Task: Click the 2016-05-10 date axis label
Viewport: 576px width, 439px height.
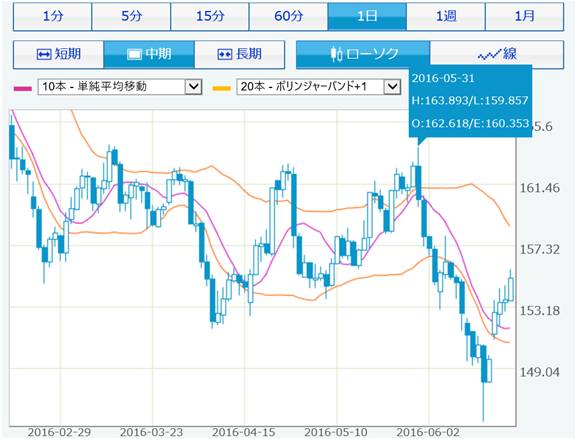Action: [336, 432]
